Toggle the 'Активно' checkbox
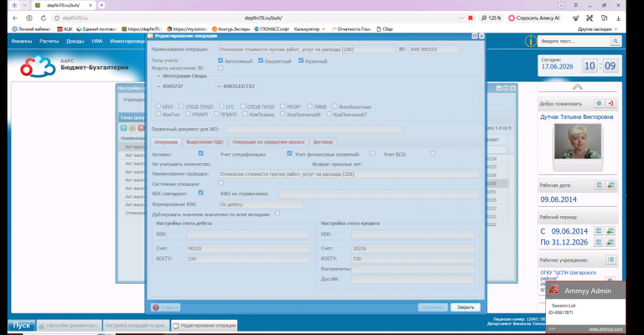This screenshot has height=335, width=644. 201,153
